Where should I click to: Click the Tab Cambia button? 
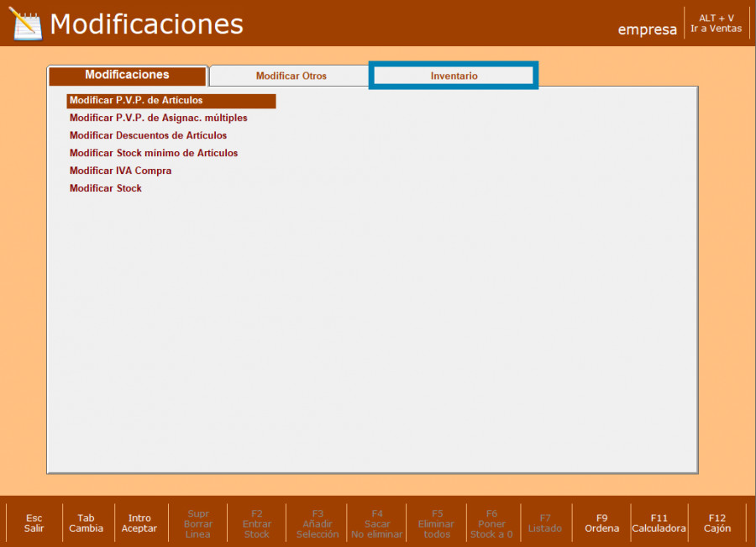pos(86,523)
